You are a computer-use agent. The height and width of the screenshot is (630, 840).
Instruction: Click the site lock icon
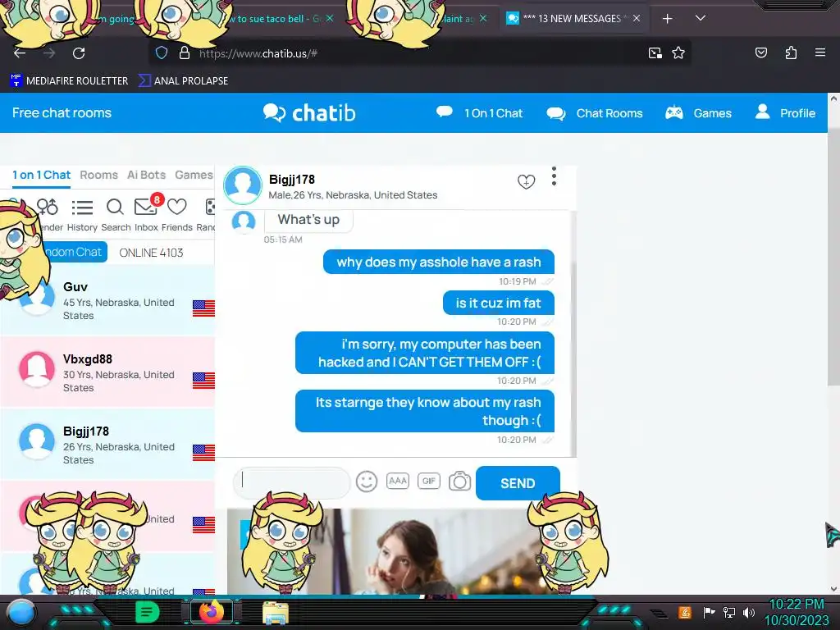point(185,52)
